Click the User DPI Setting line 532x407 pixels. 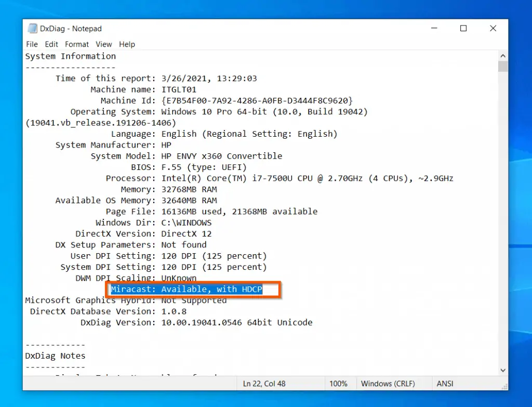coord(169,256)
